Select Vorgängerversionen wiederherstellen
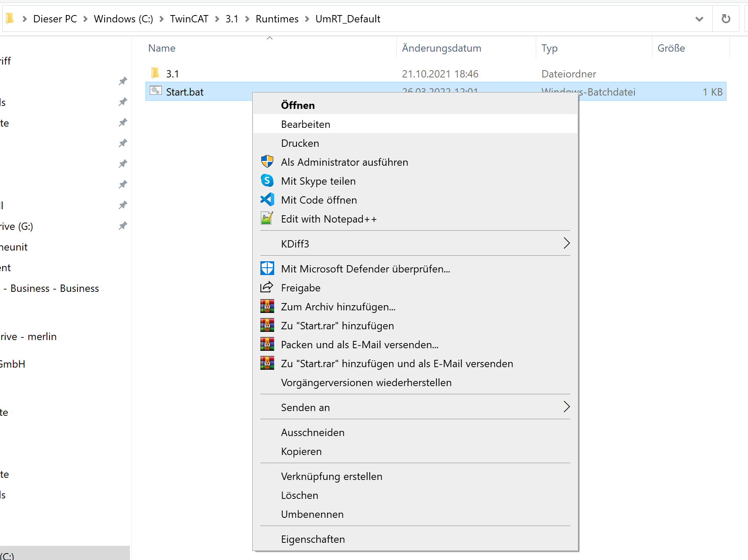This screenshot has width=748, height=560. pos(415,382)
